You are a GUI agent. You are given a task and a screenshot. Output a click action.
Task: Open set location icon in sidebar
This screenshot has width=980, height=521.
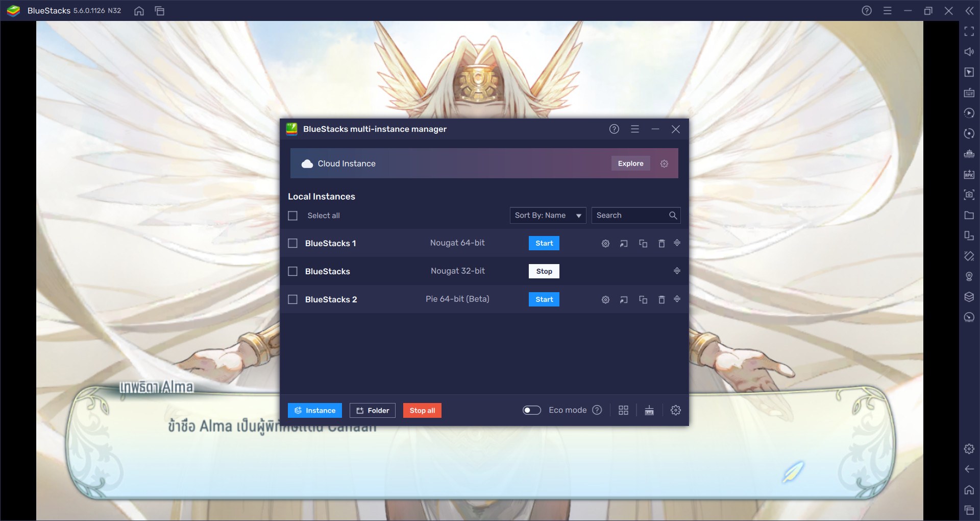click(x=969, y=277)
